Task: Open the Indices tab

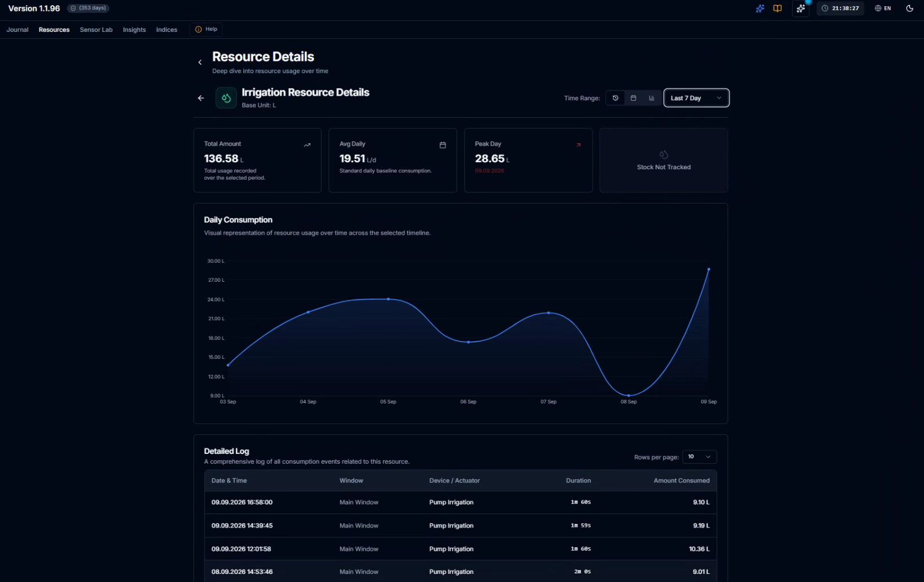Action: coord(167,30)
